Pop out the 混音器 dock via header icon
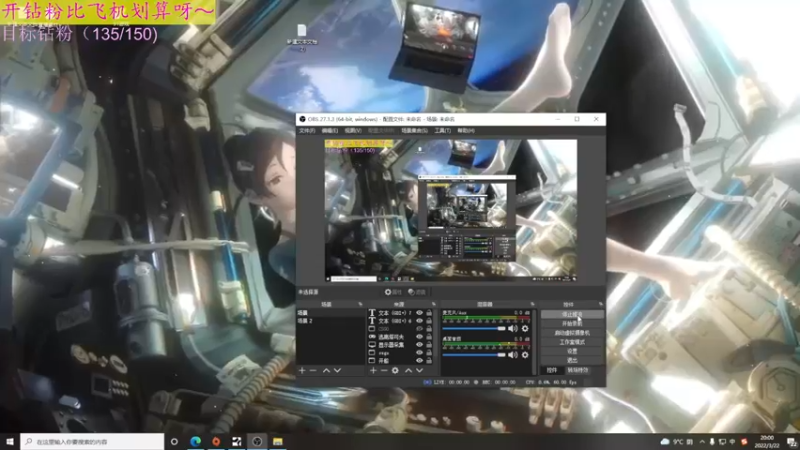 532,305
